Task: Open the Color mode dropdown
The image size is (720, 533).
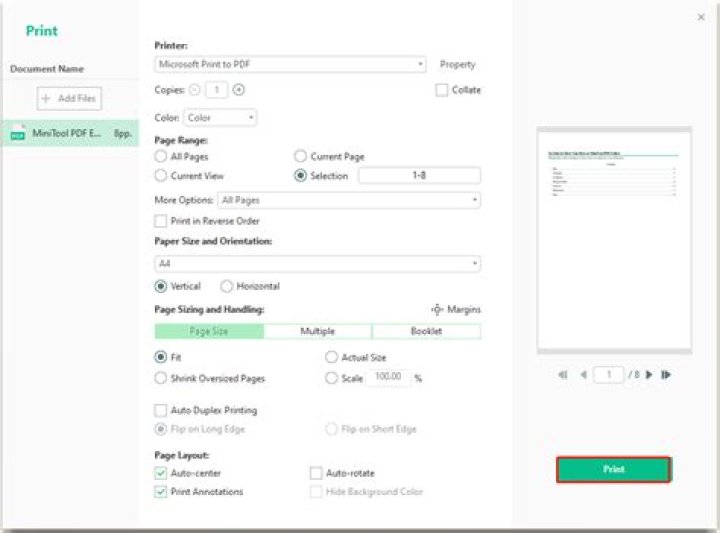Action: [x=220, y=118]
